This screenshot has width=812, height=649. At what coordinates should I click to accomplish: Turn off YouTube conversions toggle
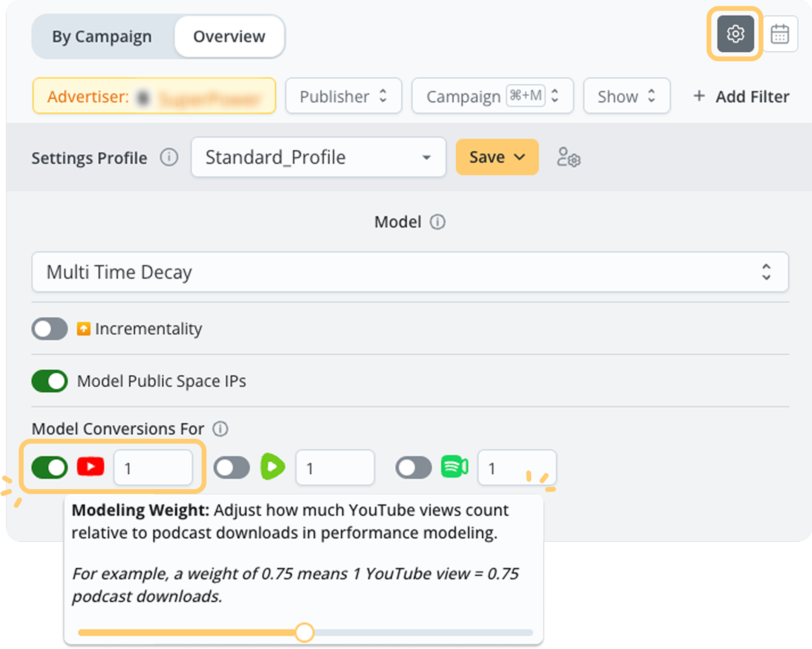49,468
